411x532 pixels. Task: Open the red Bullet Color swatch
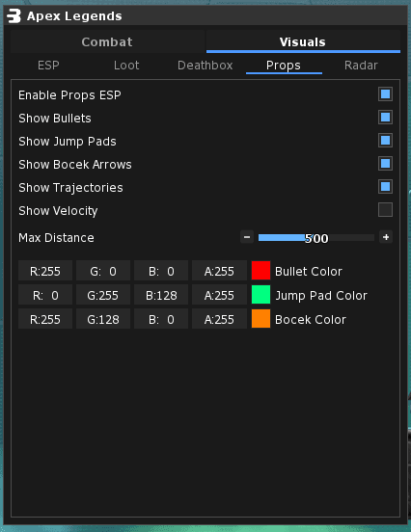click(x=260, y=271)
